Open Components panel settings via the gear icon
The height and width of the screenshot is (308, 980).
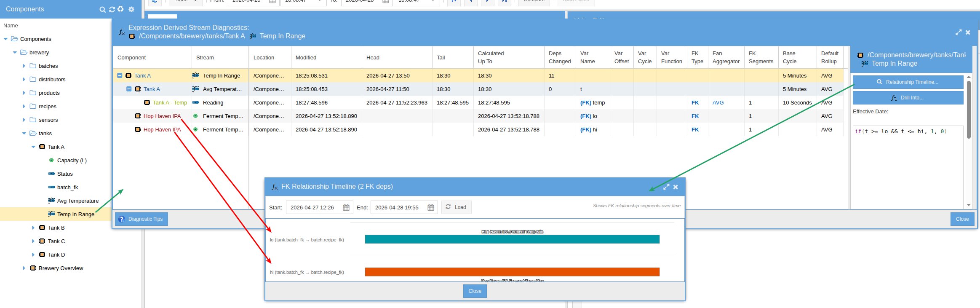(131, 9)
